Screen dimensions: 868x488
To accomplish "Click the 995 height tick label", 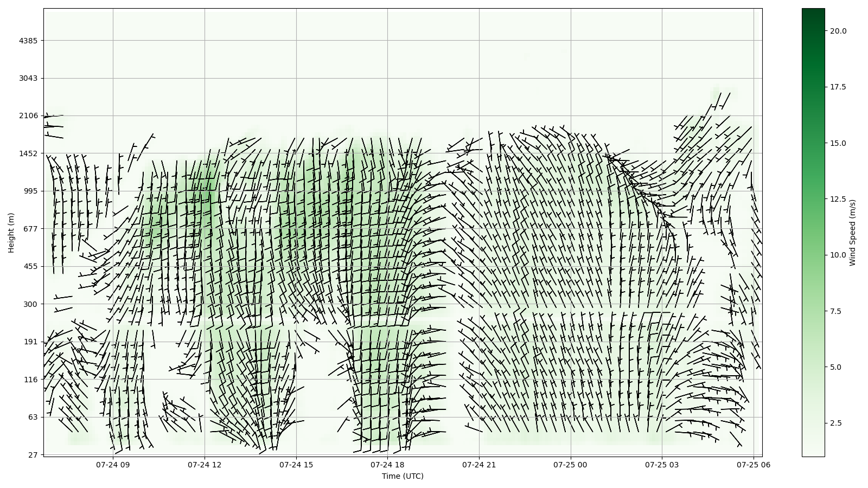I will pos(30,191).
